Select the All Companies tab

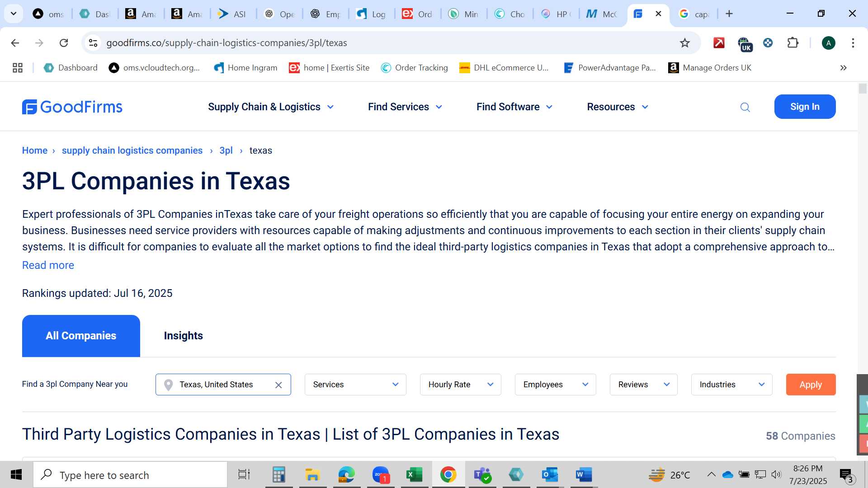click(81, 336)
